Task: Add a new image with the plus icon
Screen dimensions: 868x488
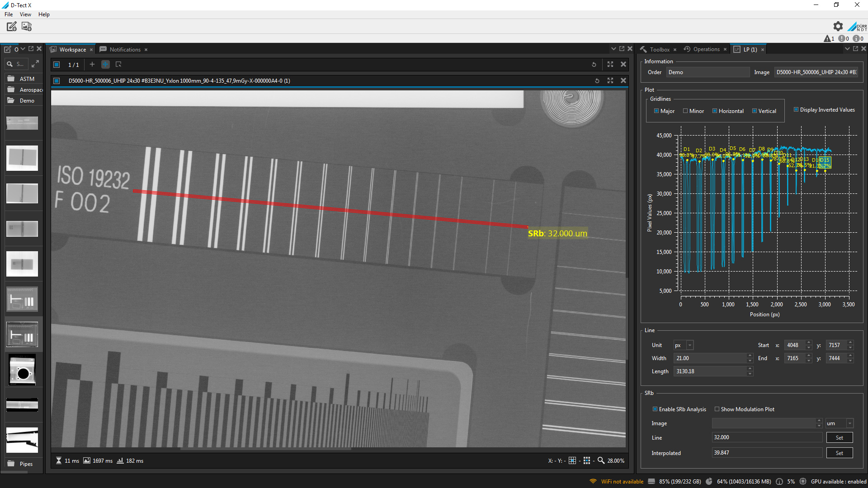Action: tap(92, 65)
